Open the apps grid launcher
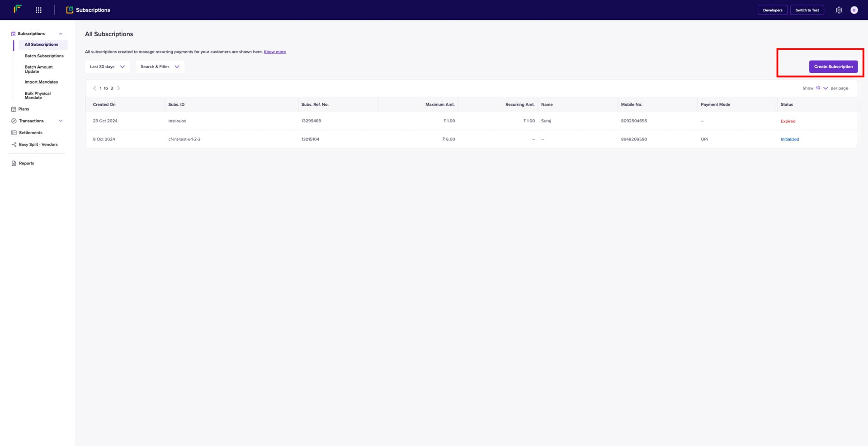This screenshot has height=446, width=868. pos(38,10)
